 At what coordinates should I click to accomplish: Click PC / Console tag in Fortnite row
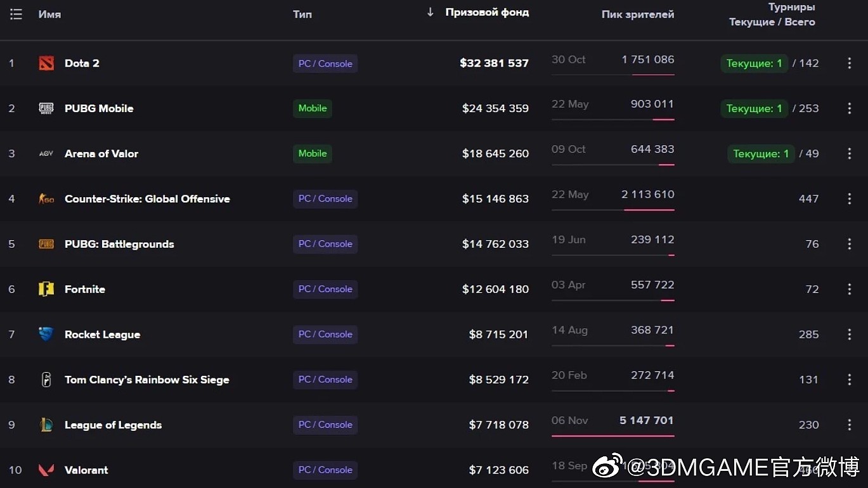point(325,289)
